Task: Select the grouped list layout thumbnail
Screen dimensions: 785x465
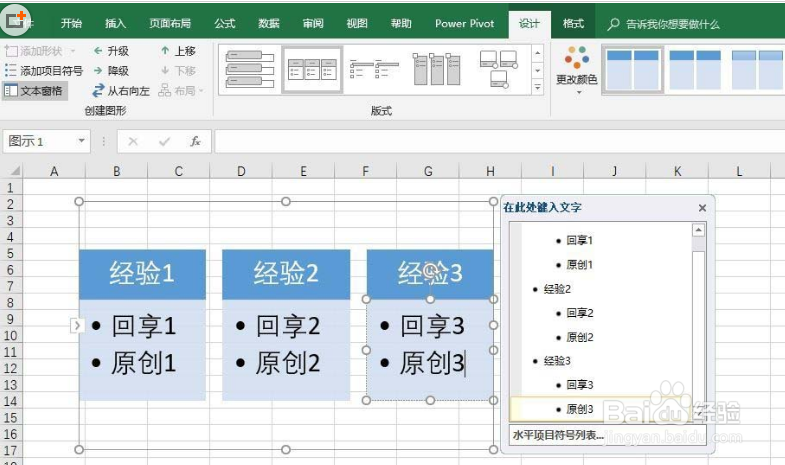Action: [x=437, y=70]
